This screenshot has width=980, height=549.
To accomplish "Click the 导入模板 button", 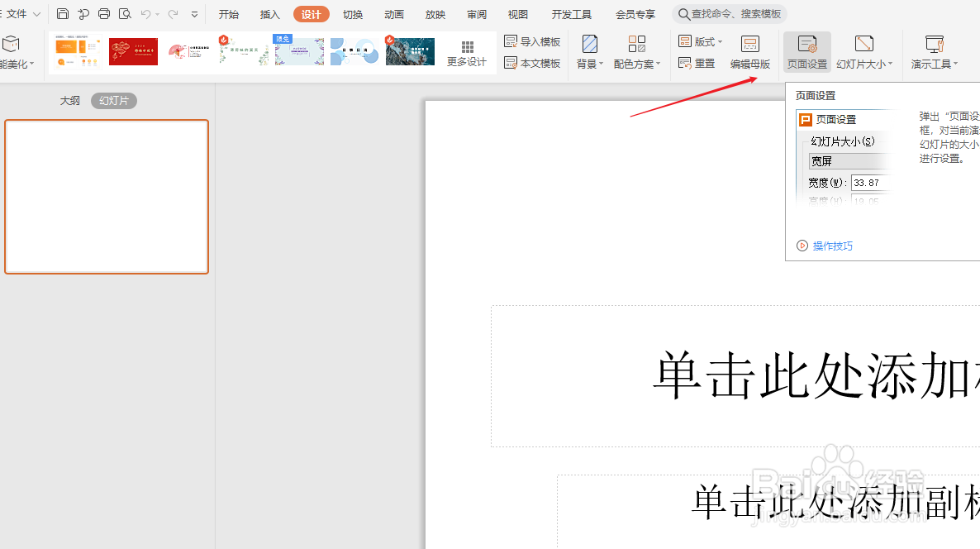I will tap(532, 41).
